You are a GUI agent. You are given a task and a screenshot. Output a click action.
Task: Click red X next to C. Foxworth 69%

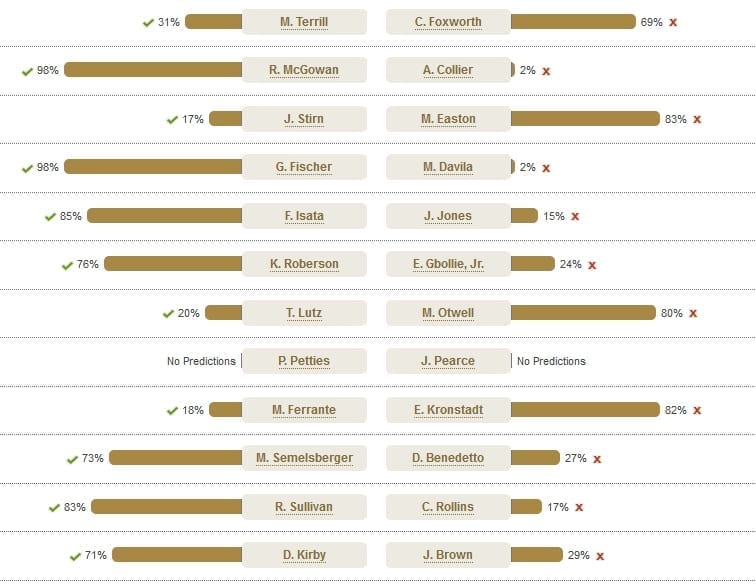[673, 22]
